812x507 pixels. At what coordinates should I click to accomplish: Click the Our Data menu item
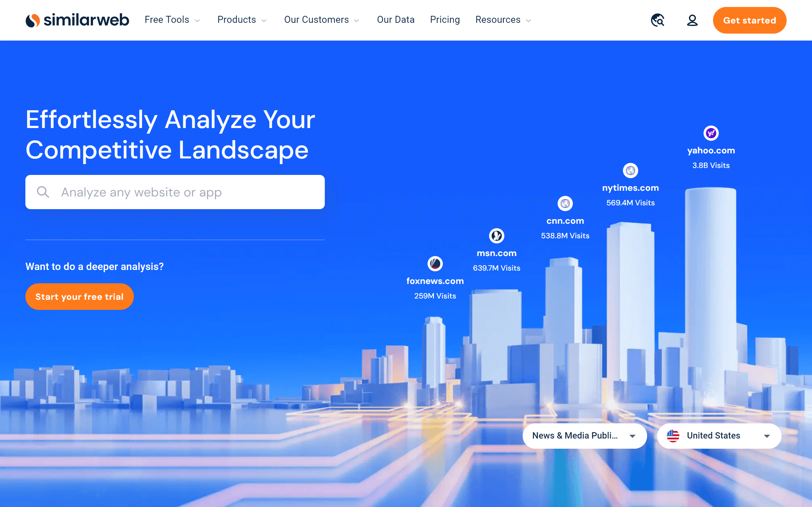[x=395, y=19]
